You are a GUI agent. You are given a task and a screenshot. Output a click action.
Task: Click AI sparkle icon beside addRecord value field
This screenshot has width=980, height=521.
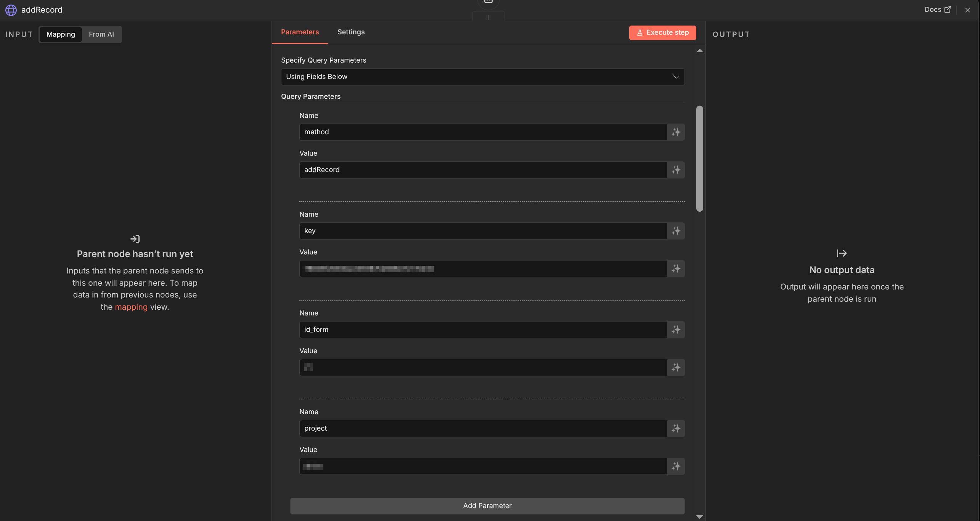coord(676,170)
